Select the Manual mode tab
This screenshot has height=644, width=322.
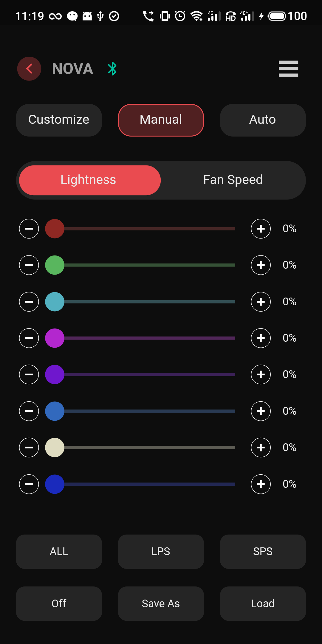(161, 120)
